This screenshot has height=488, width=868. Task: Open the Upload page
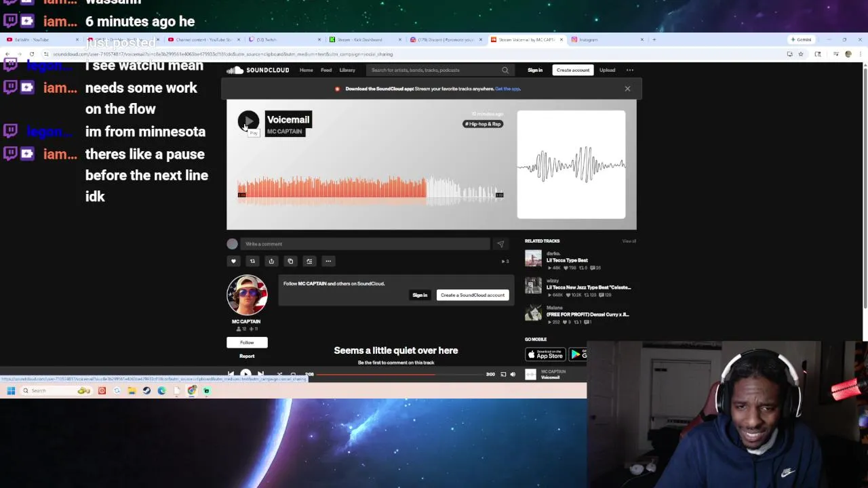pos(607,70)
